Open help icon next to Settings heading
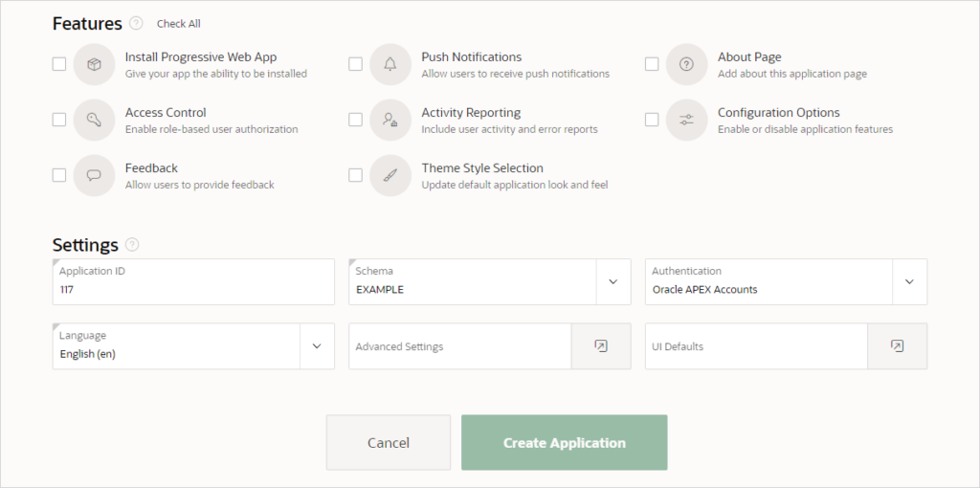This screenshot has height=488, width=980. 132,244
